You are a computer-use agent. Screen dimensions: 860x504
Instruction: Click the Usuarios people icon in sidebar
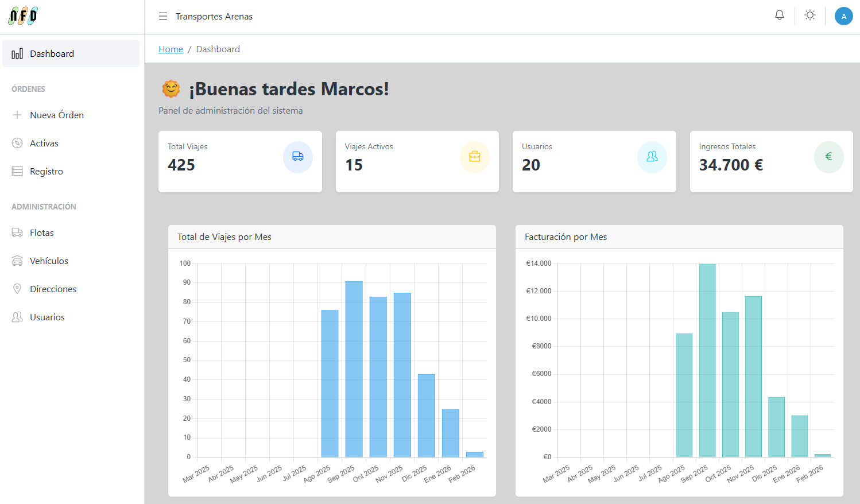(17, 317)
